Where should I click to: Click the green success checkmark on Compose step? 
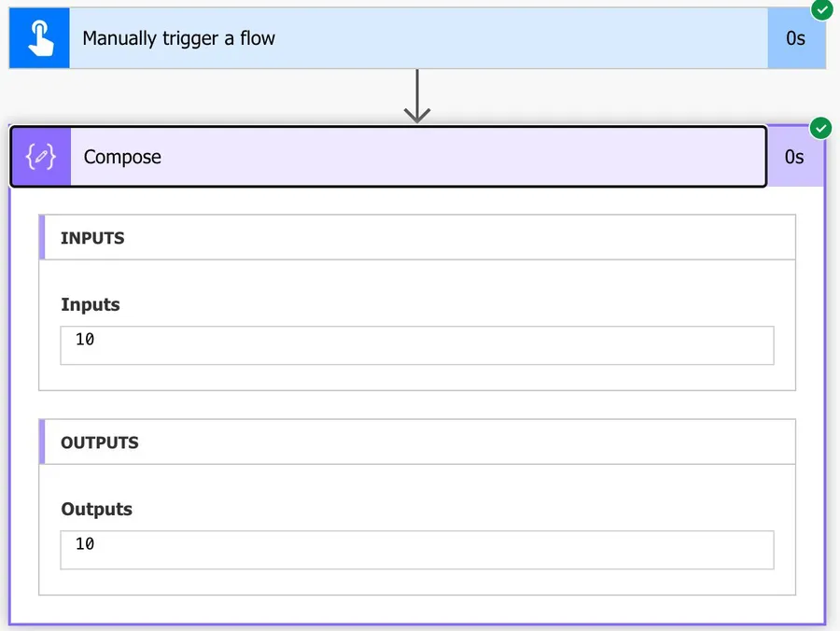click(x=821, y=127)
